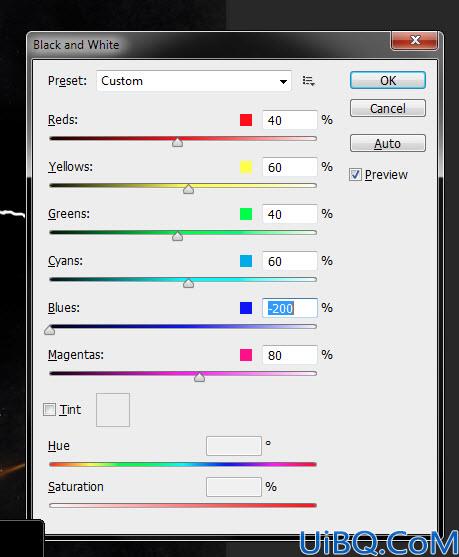Click the Cancel button
This screenshot has width=459, height=557.
388,108
